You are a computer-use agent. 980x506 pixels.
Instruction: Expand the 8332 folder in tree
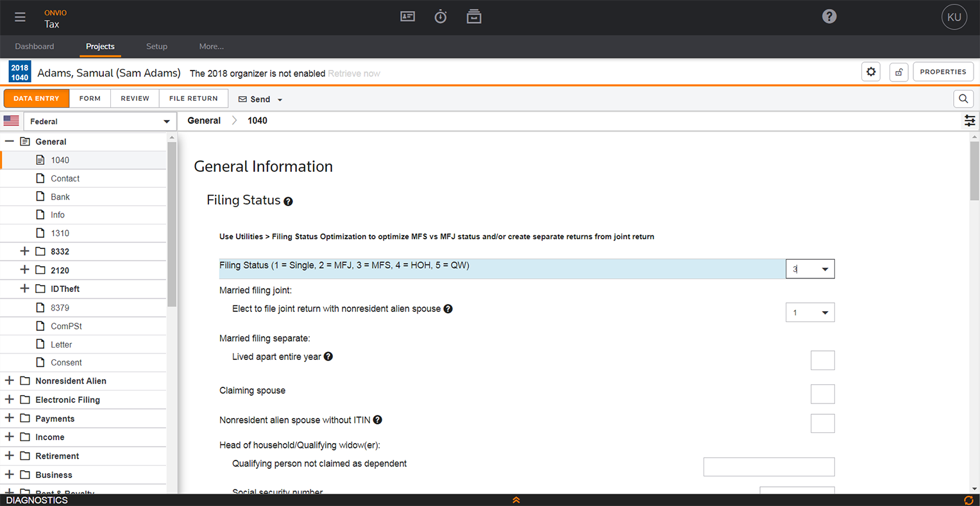[x=24, y=251]
